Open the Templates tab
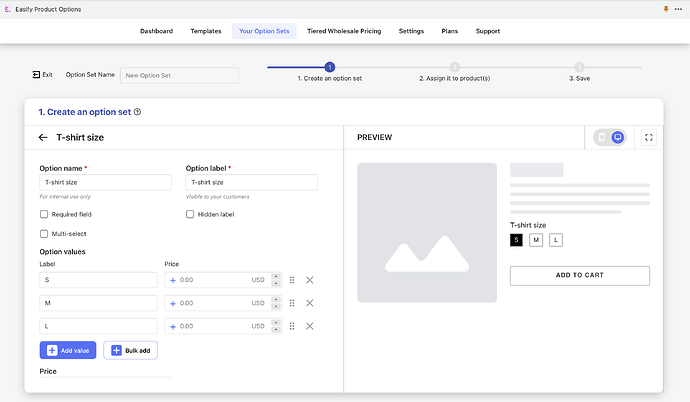This screenshot has height=402, width=690. point(206,31)
